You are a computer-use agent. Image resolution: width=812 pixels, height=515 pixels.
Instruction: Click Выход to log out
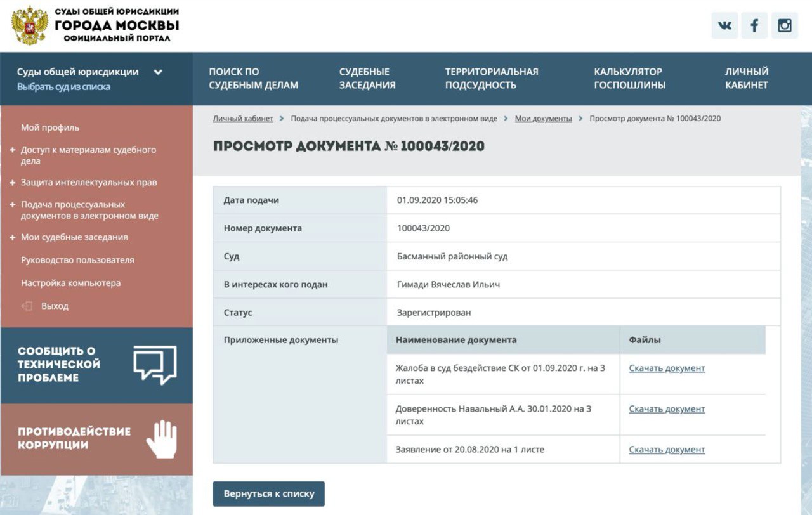click(55, 306)
